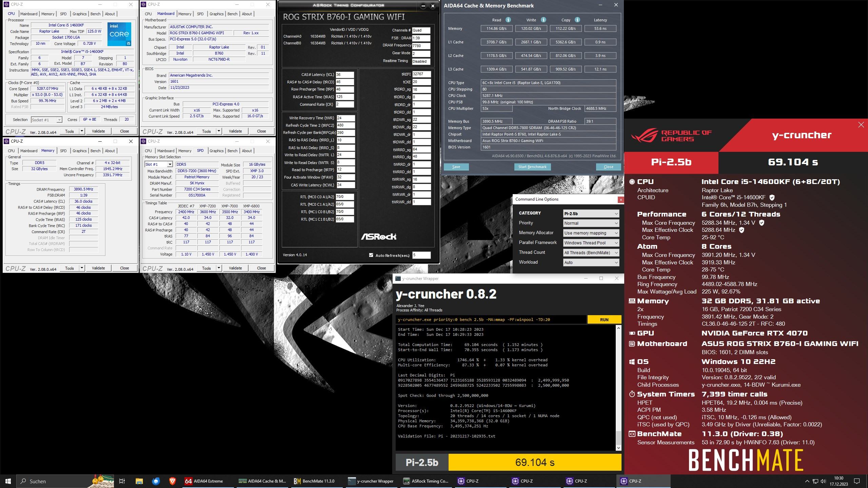
Task: Open Tools dropdown arrow in CPU-Z Memory window
Action: (82, 268)
